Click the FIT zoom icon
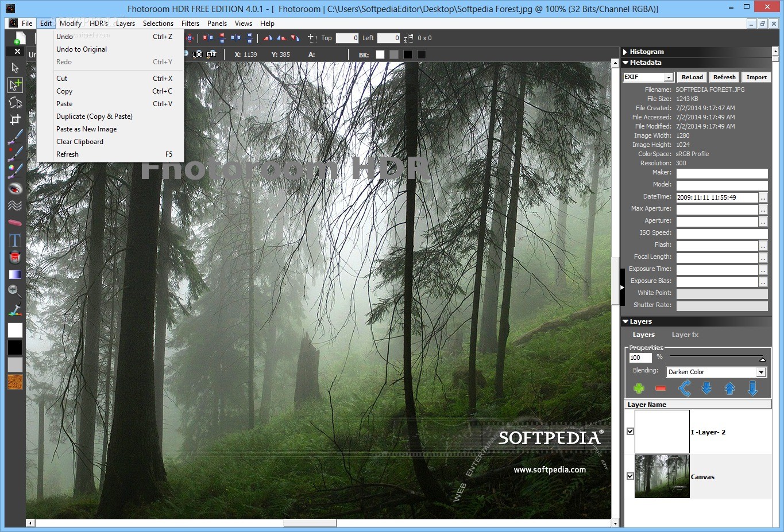Image resolution: width=784 pixels, height=532 pixels. point(211,55)
